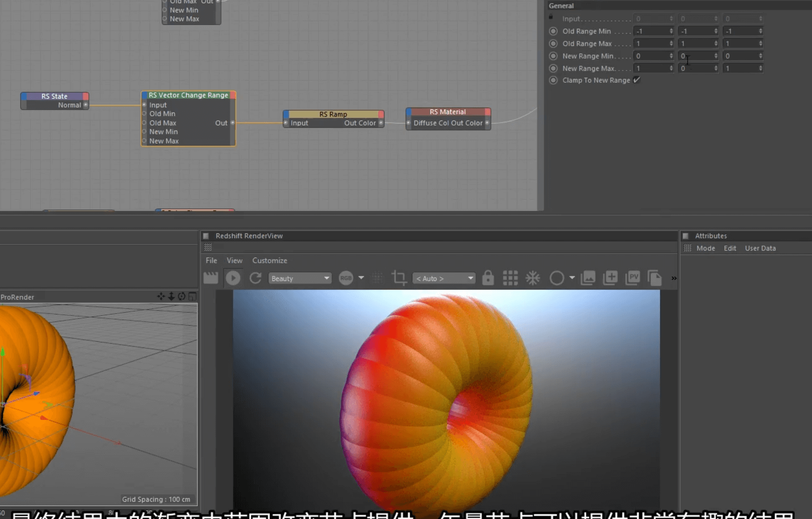Send render to Picture Viewer (PV) icon
The height and width of the screenshot is (519, 812).
(x=632, y=278)
